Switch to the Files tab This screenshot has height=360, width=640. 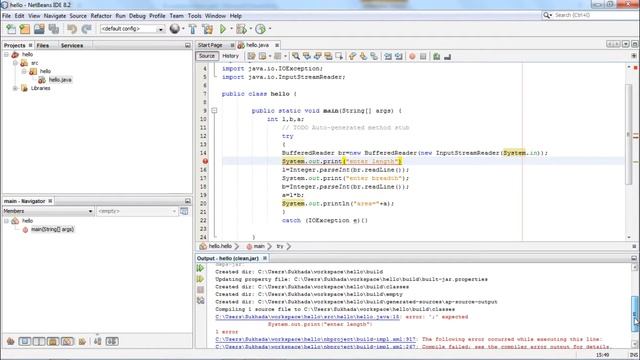click(42, 45)
